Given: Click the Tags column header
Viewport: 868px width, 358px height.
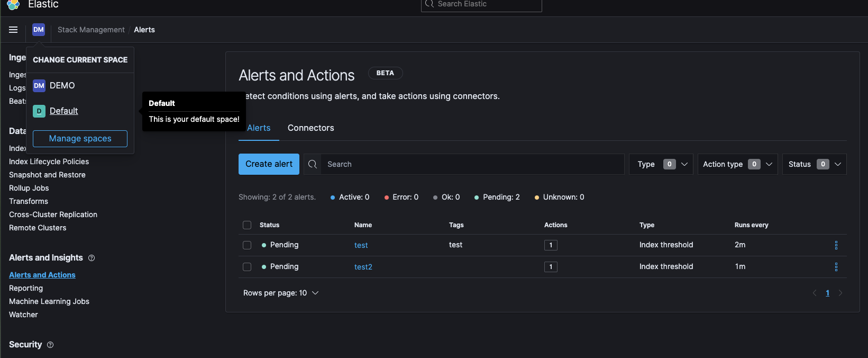Looking at the screenshot, I should 456,225.
